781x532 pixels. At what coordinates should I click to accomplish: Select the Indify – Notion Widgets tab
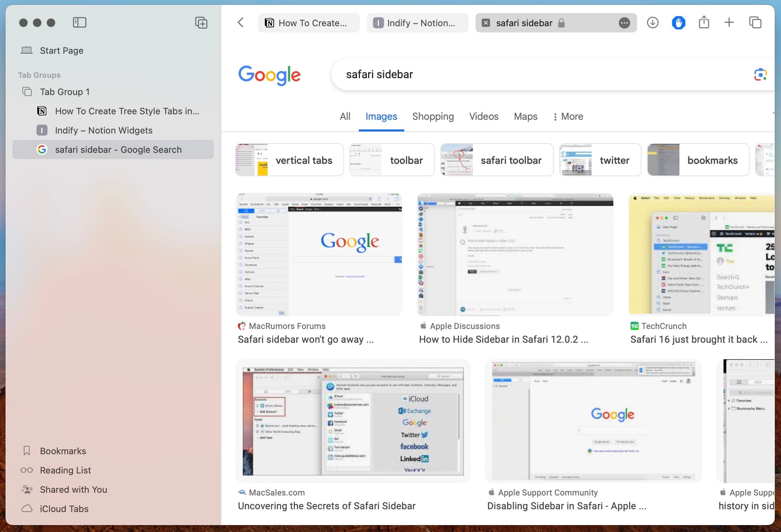pyautogui.click(x=104, y=130)
